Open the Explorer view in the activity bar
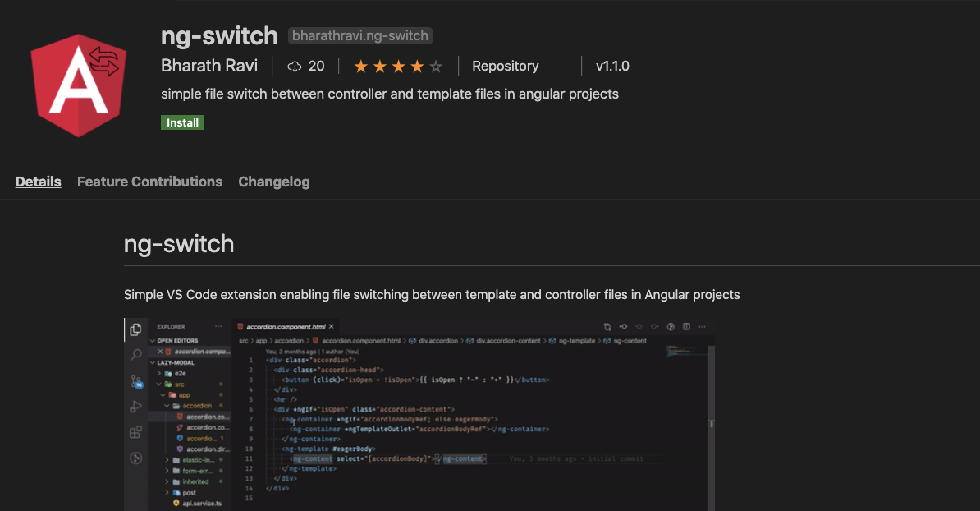 [135, 330]
